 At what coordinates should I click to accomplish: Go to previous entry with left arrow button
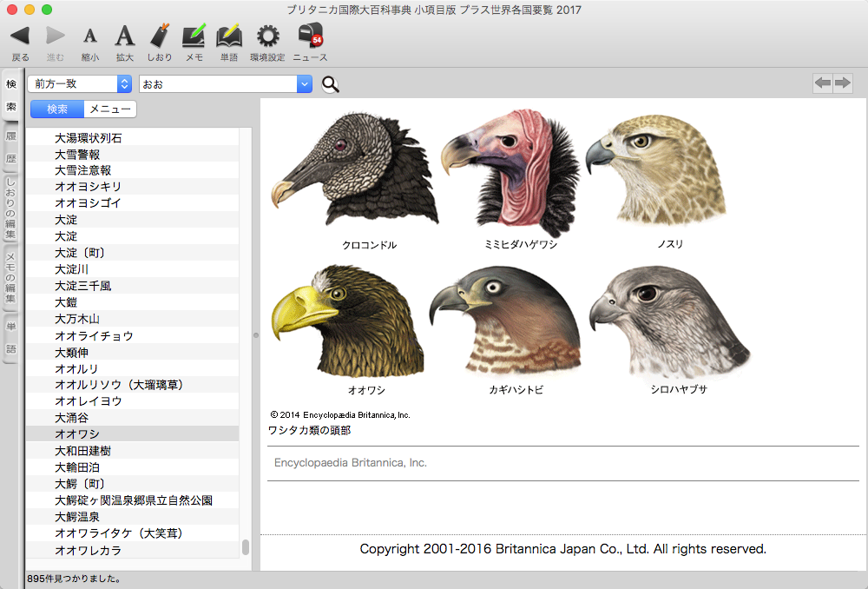pos(822,83)
